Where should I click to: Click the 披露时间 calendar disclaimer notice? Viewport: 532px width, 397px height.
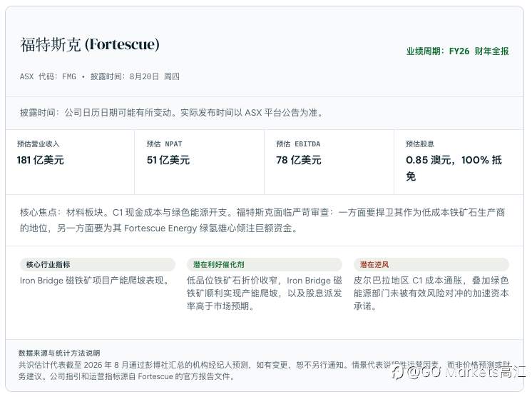(172, 112)
